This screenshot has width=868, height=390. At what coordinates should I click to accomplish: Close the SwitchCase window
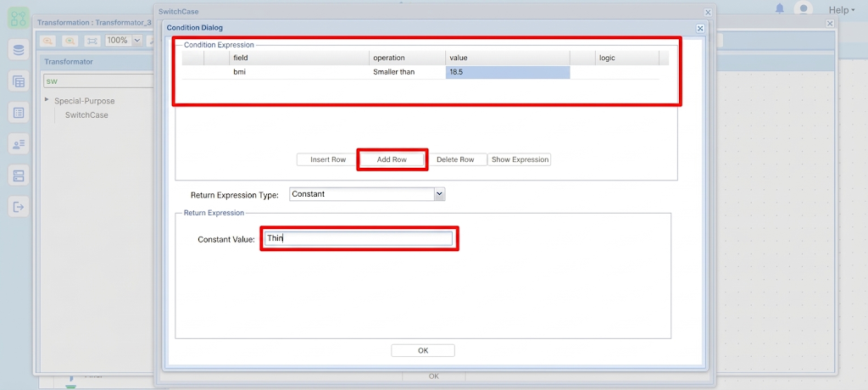(x=708, y=12)
